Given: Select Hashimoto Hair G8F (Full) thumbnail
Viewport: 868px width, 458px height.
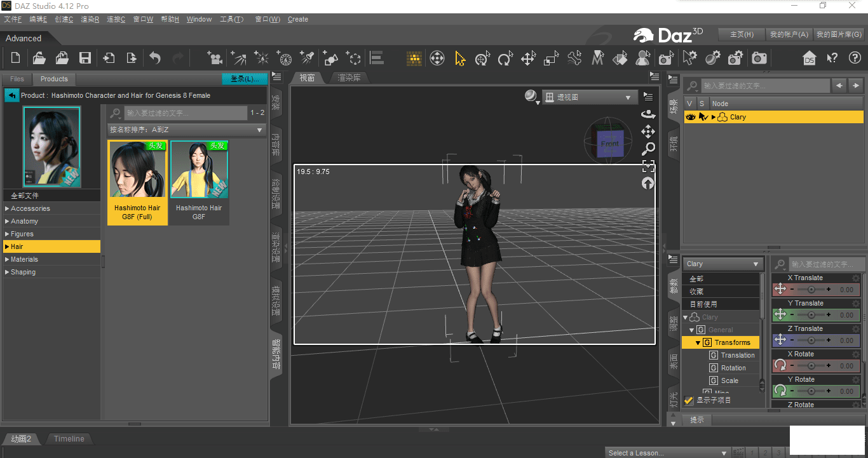Looking at the screenshot, I should coord(137,182).
